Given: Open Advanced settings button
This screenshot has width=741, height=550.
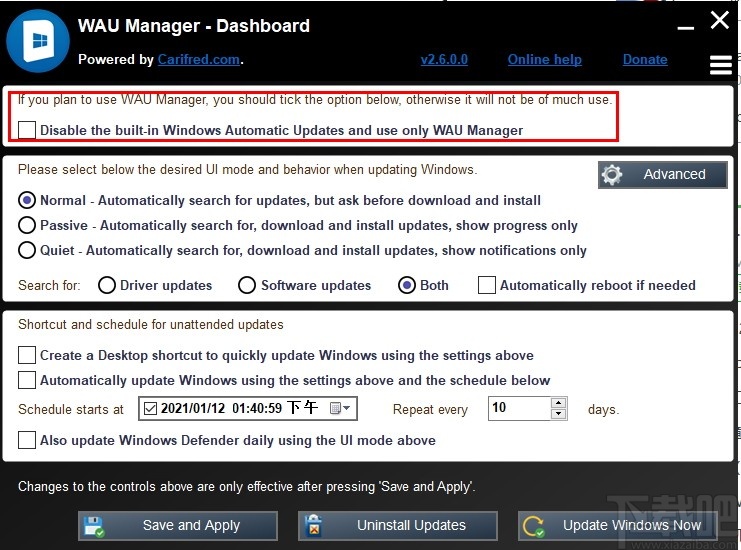Looking at the screenshot, I should [663, 175].
